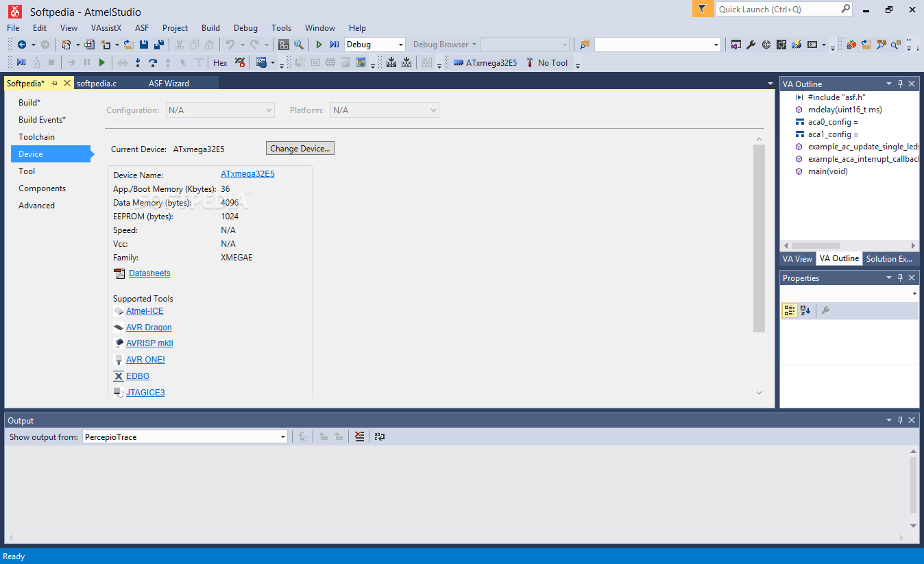The width and height of the screenshot is (924, 564).
Task: Click the wrench Properties icon in toolbar
Action: 751,45
